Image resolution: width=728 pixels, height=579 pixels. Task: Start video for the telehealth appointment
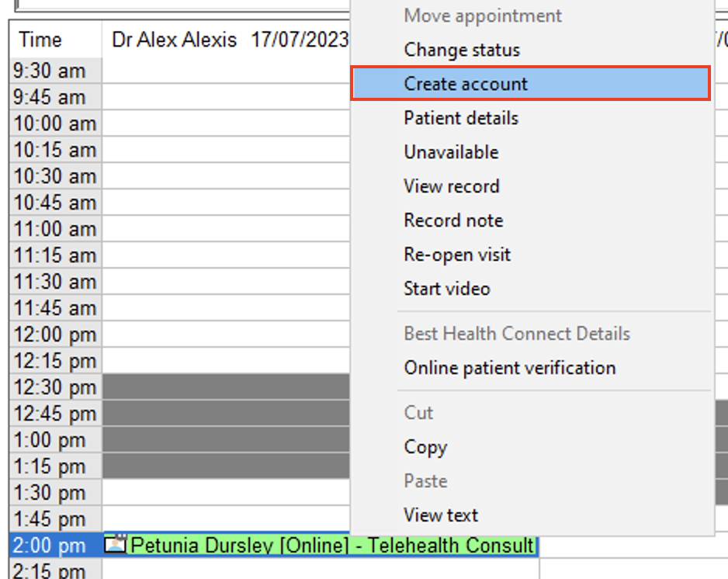(447, 289)
